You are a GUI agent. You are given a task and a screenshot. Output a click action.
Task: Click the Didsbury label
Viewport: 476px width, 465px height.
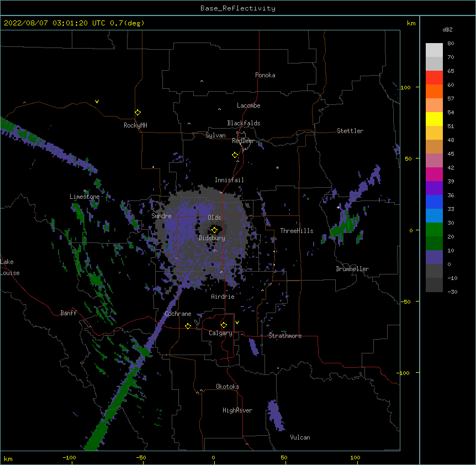[212, 238]
